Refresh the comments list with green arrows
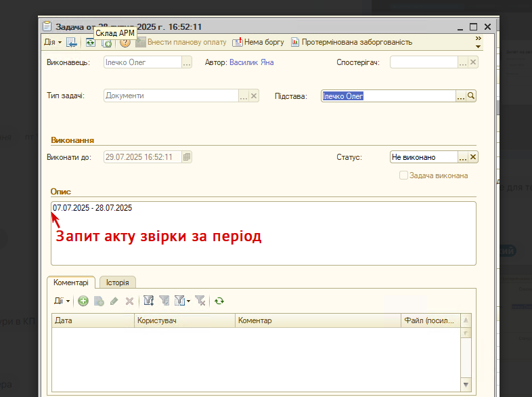Screen dimensions: 532x397 [219, 301]
